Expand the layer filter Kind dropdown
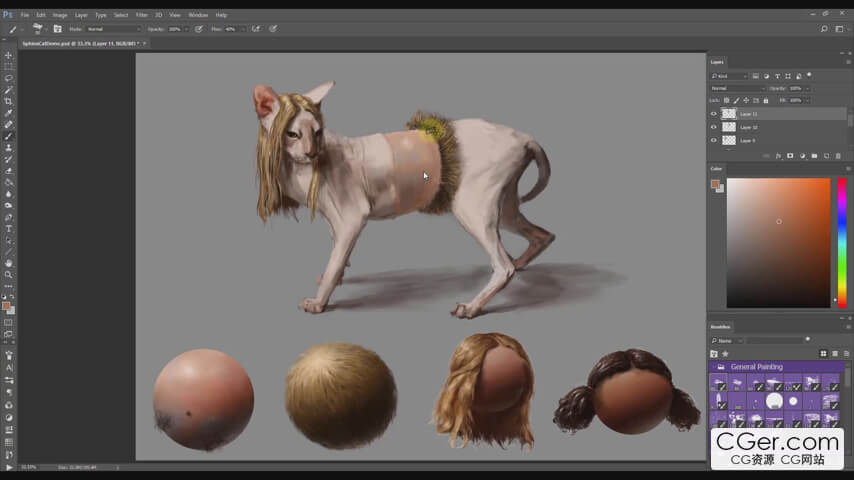Screen dimensions: 854x480 tap(730, 76)
